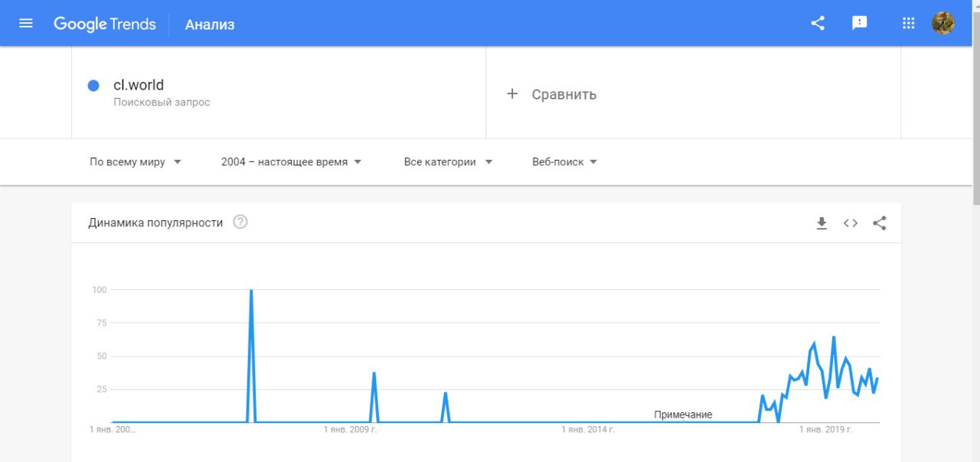Viewport: 980px width, 462px height.
Task: Open the По всему миру region dropdown
Action: click(x=136, y=162)
